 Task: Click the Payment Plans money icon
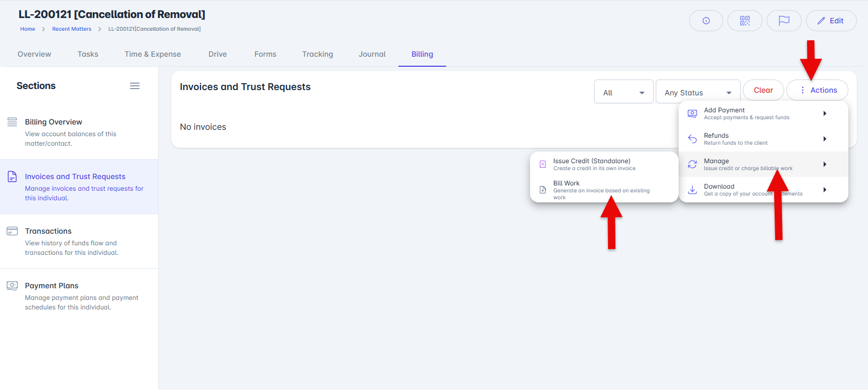point(12,286)
